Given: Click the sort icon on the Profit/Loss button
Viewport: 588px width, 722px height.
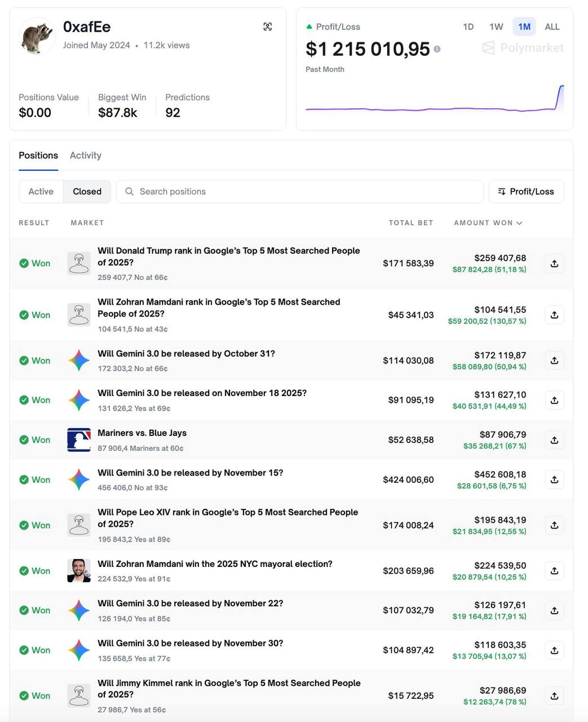Looking at the screenshot, I should (x=501, y=191).
